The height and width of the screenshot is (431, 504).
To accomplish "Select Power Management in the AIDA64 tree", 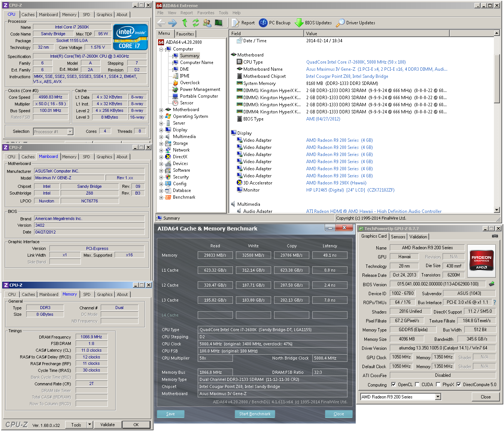I will (200, 89).
